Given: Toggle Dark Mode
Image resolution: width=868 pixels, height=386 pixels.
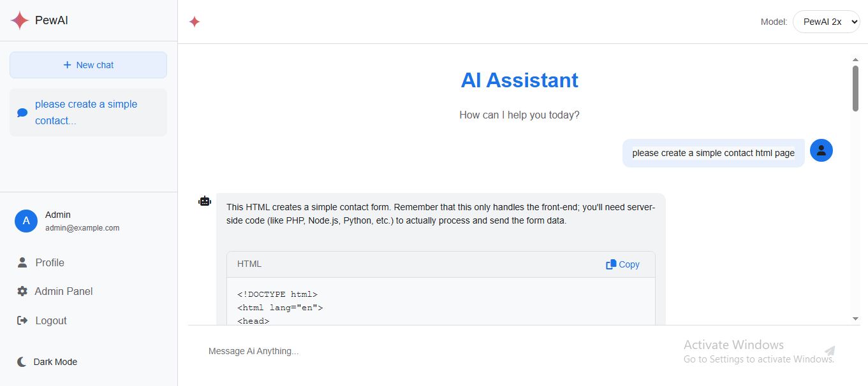Looking at the screenshot, I should pyautogui.click(x=55, y=362).
